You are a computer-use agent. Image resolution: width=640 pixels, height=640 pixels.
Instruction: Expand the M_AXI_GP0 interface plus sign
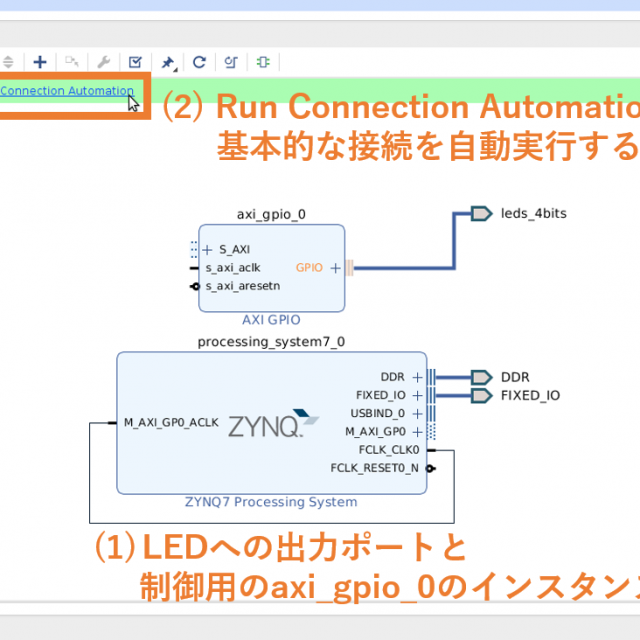pos(417,431)
